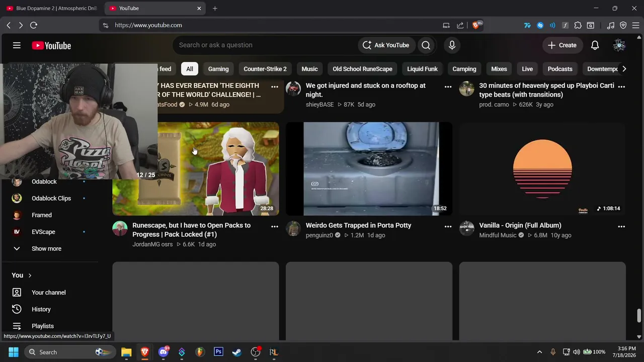Go back to the previous page
The image size is (644, 362).
(9, 25)
